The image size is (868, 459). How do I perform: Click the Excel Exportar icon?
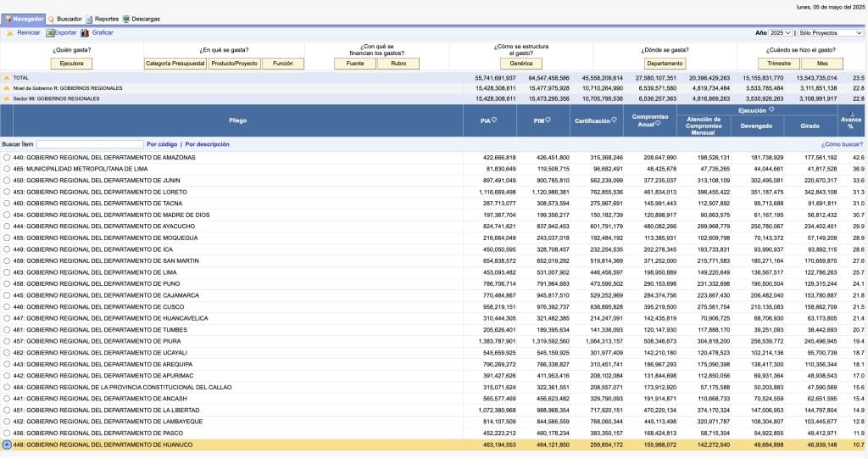coord(50,33)
